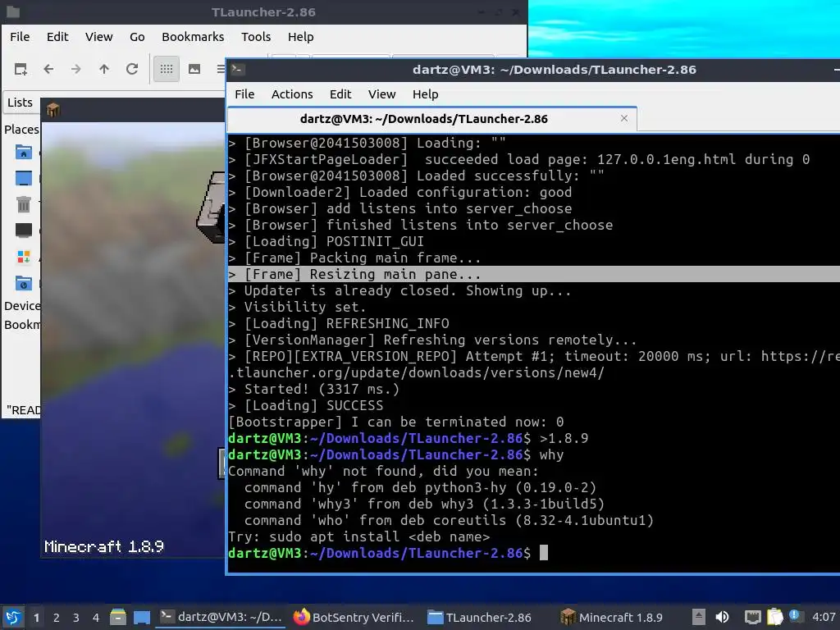
Task: Click highlighted line 'Resizing main pane...'
Action: pyautogui.click(x=534, y=274)
